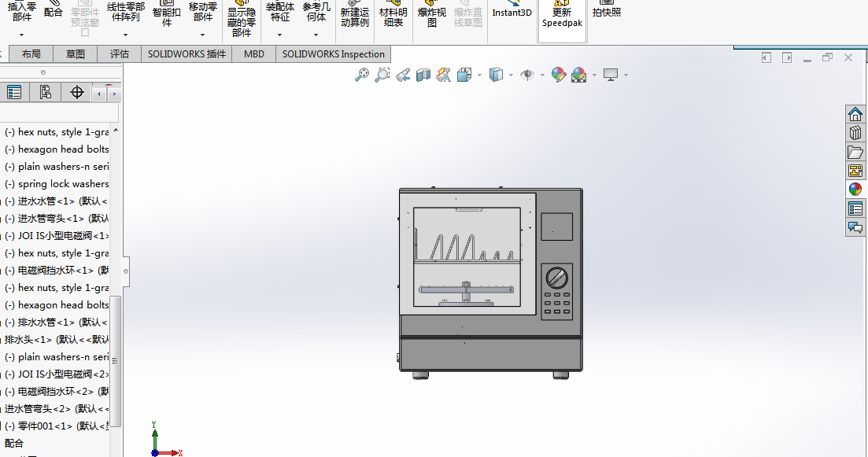Click round control knob on model
868x457 pixels.
click(x=556, y=278)
